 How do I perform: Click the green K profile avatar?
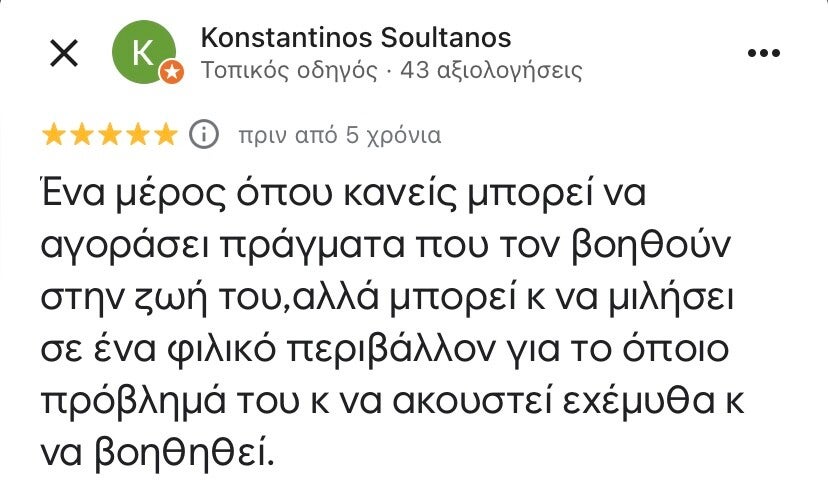pos(144,53)
